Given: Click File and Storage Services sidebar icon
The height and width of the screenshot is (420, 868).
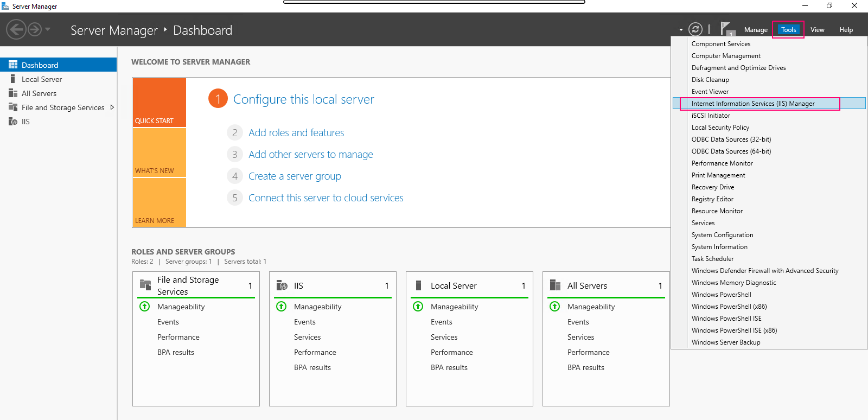Looking at the screenshot, I should [13, 107].
